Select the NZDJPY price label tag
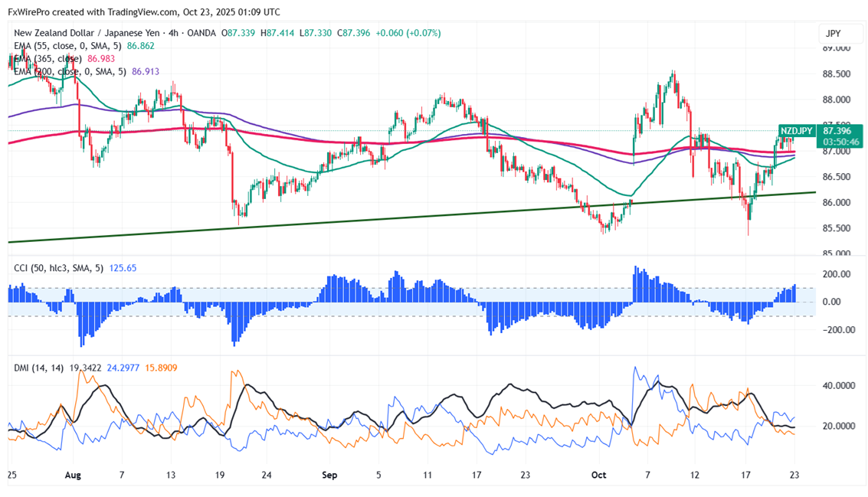The image size is (868, 497). point(797,131)
